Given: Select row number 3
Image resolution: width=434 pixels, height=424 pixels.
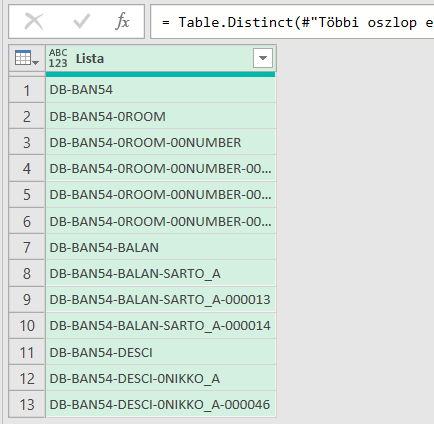Looking at the screenshot, I should click(27, 142).
